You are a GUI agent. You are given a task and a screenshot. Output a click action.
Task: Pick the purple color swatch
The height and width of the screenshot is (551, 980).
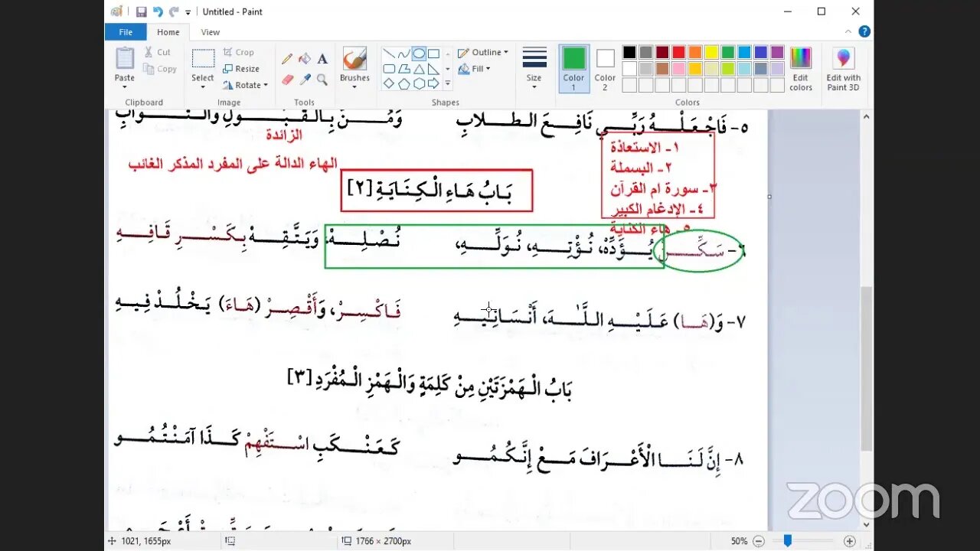[777, 52]
